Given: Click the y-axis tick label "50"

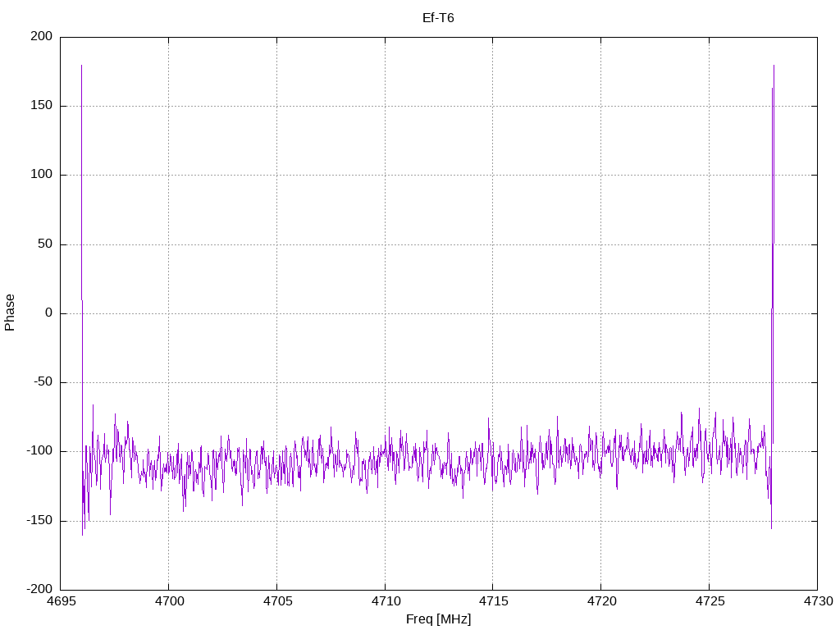Looking at the screenshot, I should [x=46, y=244].
